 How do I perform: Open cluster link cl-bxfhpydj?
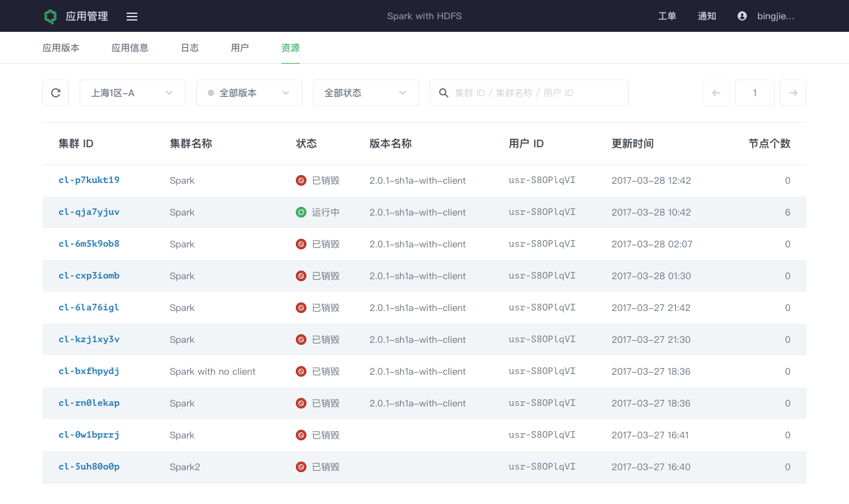coord(89,371)
